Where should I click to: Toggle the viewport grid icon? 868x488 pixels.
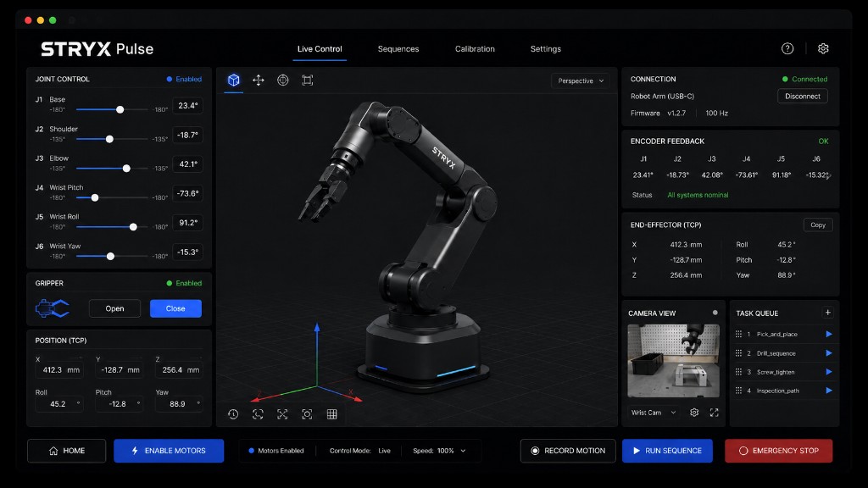click(x=331, y=413)
